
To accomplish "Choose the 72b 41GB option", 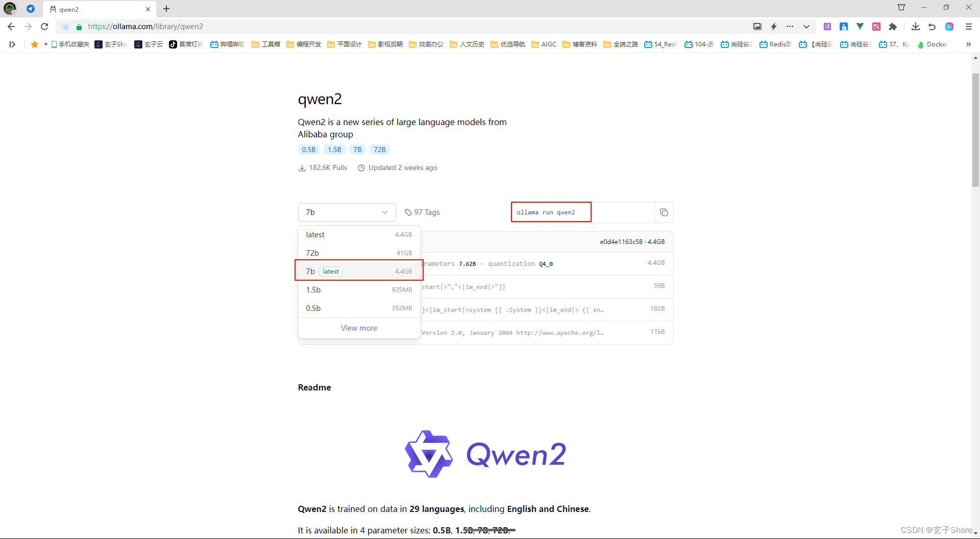I will (359, 253).
